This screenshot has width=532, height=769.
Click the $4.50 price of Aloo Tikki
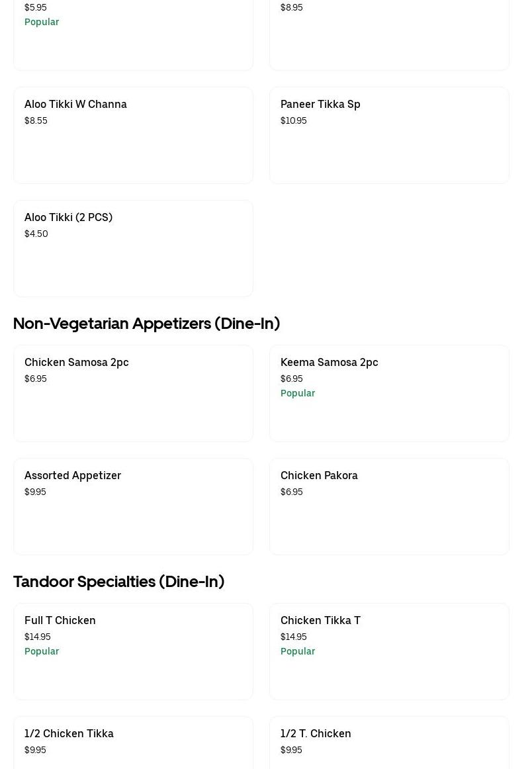[36, 234]
